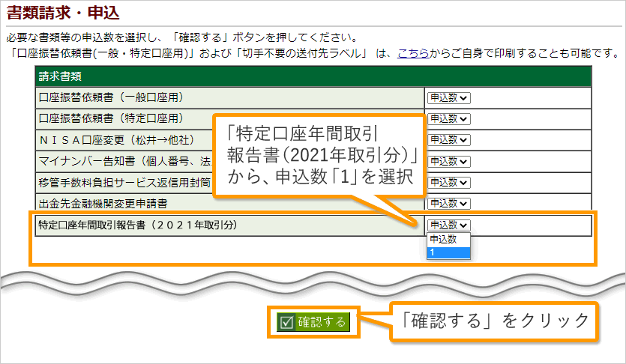This screenshot has height=364, width=626.
Task: Open 申込数 dropdown for マイナンバー告知書 row
Action: tap(448, 160)
